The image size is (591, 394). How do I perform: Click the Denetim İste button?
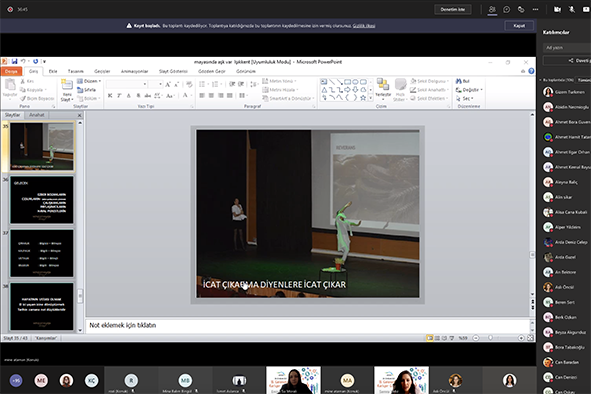(453, 9)
